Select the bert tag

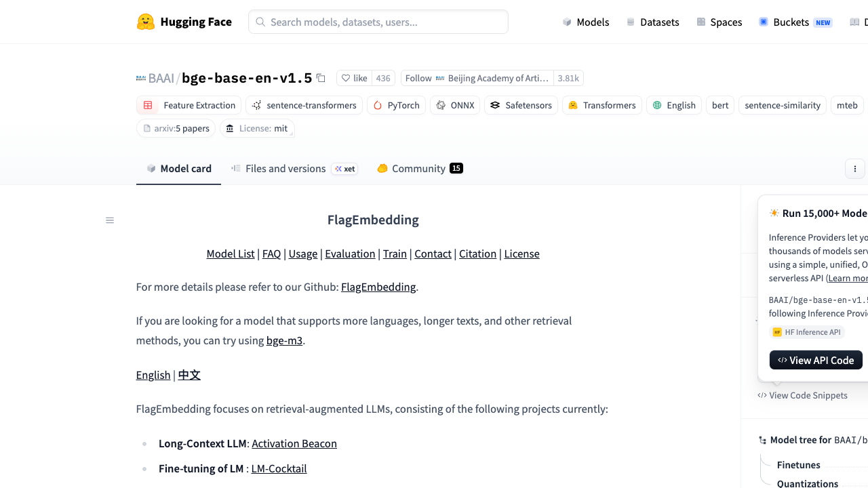click(720, 105)
